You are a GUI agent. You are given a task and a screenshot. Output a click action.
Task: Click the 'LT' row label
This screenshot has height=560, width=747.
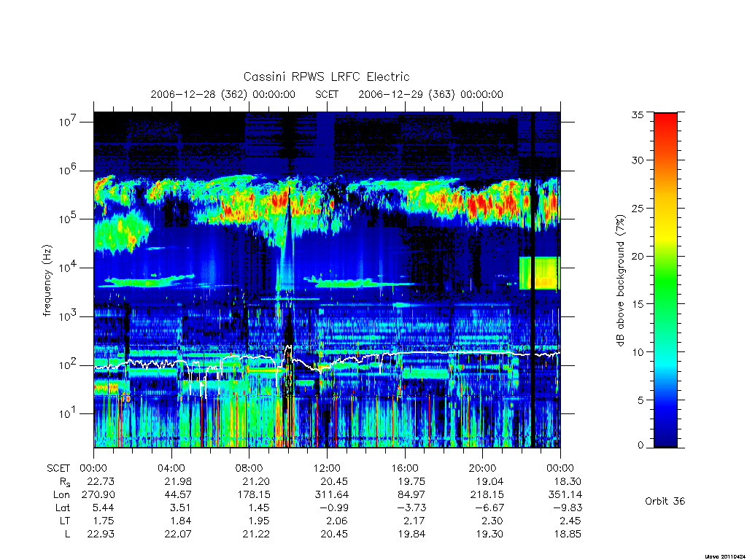[x=65, y=521]
